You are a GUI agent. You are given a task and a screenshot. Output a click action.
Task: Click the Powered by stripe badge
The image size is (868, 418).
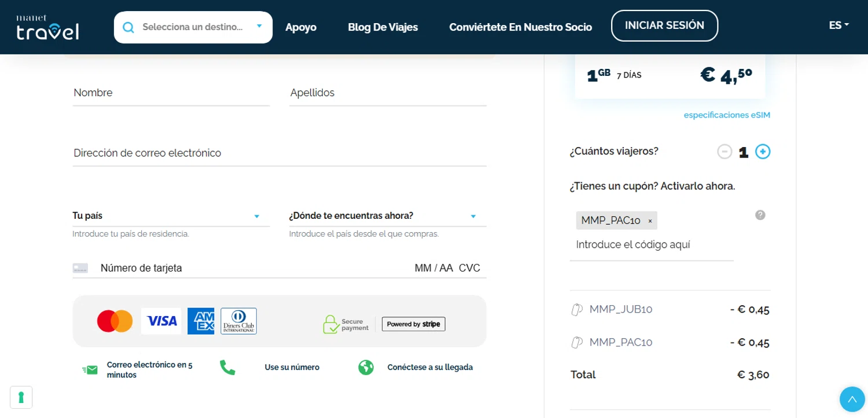[414, 324]
